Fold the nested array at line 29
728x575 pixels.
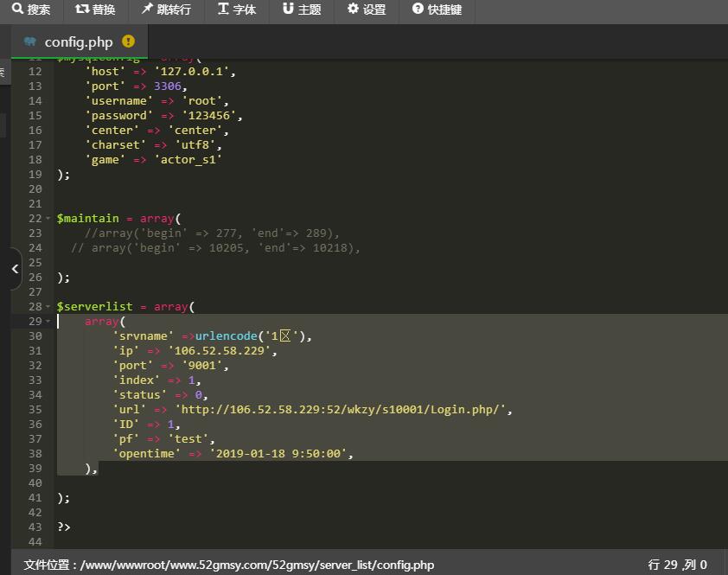(x=48, y=322)
